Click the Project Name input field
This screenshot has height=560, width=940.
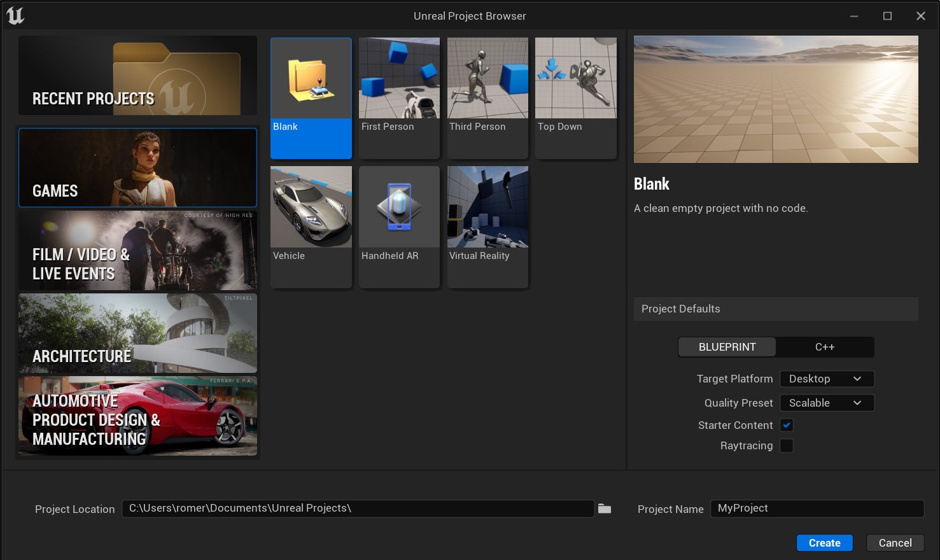(817, 508)
